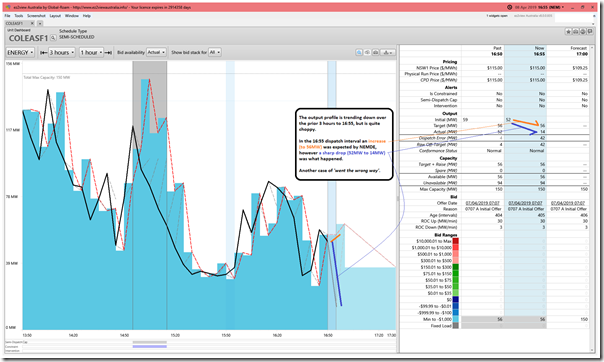
Task: Click the 15:50 tick on the time axis
Action: coord(226,335)
